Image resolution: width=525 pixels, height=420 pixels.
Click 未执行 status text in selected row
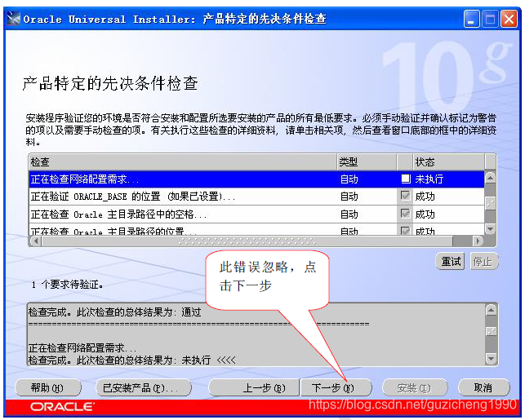pos(429,179)
